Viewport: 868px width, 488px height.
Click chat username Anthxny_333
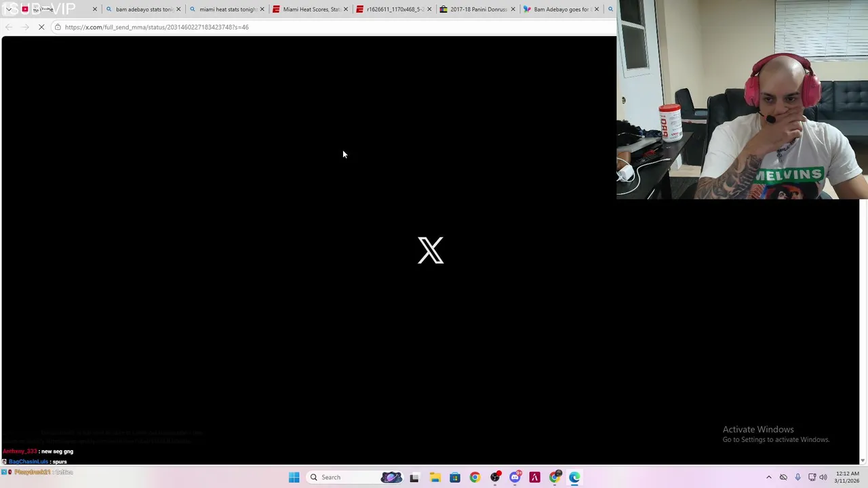point(20,451)
